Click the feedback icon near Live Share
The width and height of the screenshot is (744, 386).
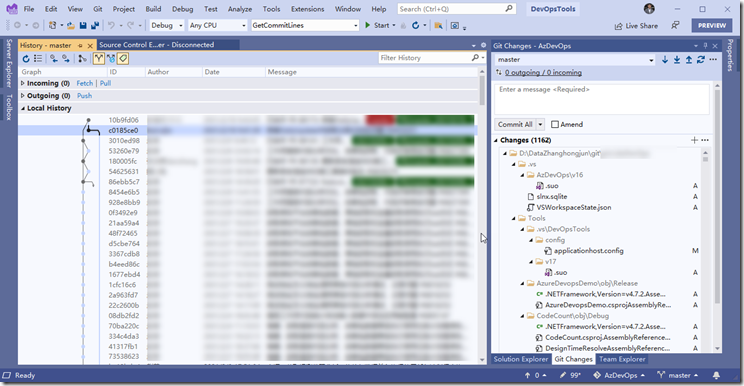pyautogui.click(x=675, y=26)
